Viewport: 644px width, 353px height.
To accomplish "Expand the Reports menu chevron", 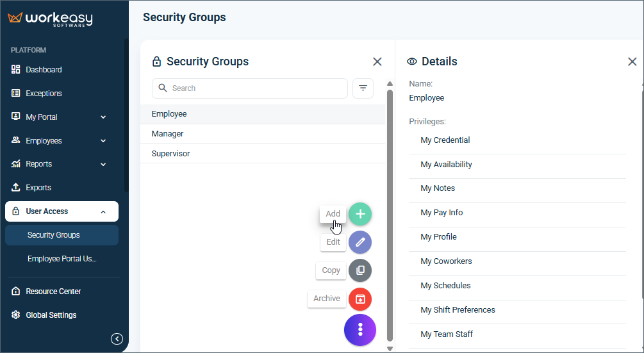I will 103,164.
